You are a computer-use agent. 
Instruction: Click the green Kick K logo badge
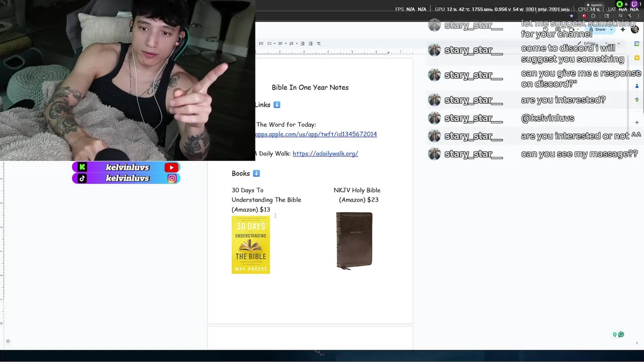tap(83, 167)
